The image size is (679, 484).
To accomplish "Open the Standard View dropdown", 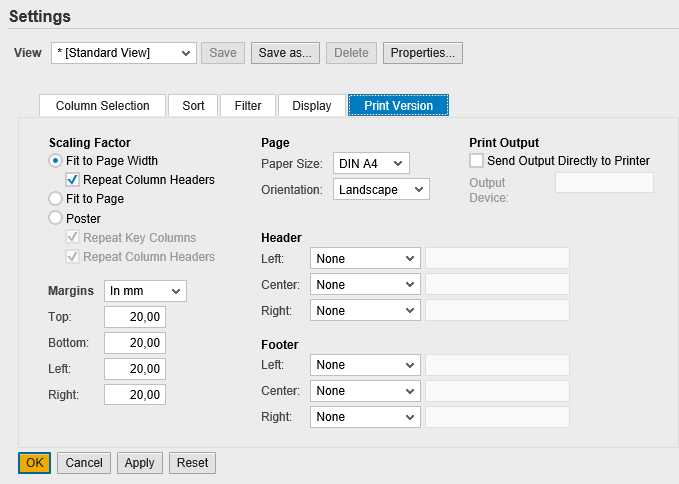I will (124, 53).
